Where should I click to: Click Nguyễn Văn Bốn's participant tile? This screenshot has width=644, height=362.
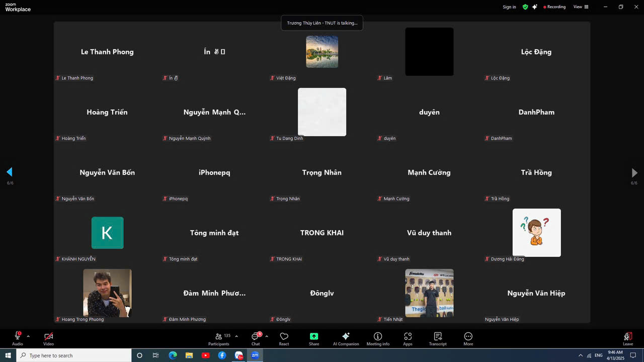pos(107,172)
